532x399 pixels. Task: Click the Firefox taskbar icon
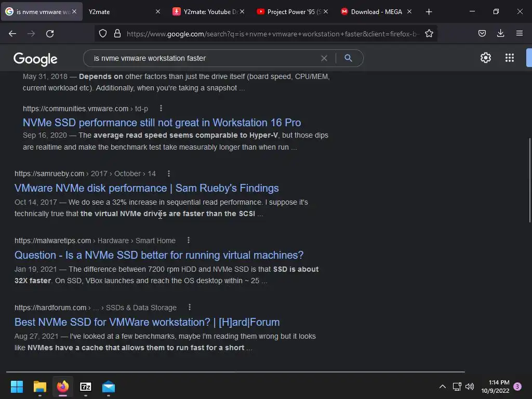[x=63, y=387]
